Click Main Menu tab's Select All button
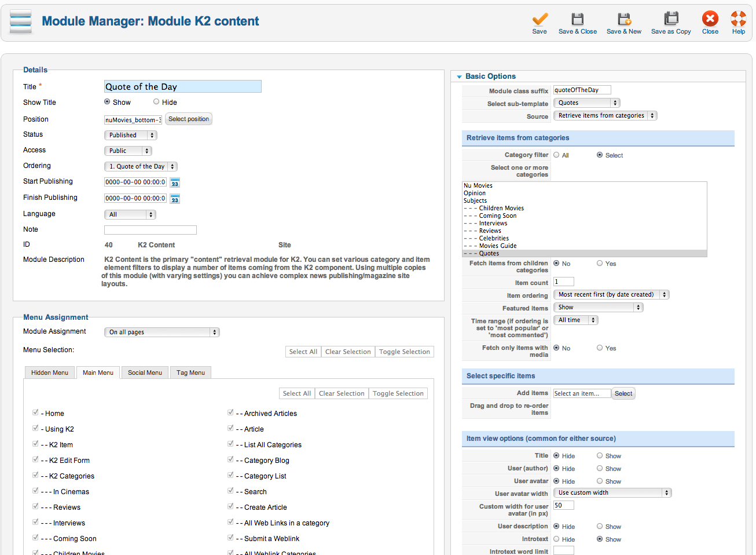The image size is (756, 555). [297, 393]
